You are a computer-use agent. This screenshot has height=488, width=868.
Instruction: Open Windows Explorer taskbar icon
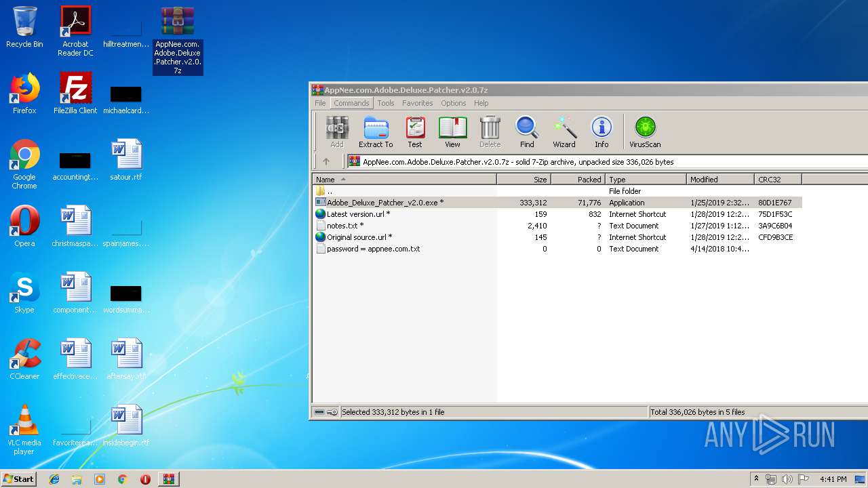(77, 479)
